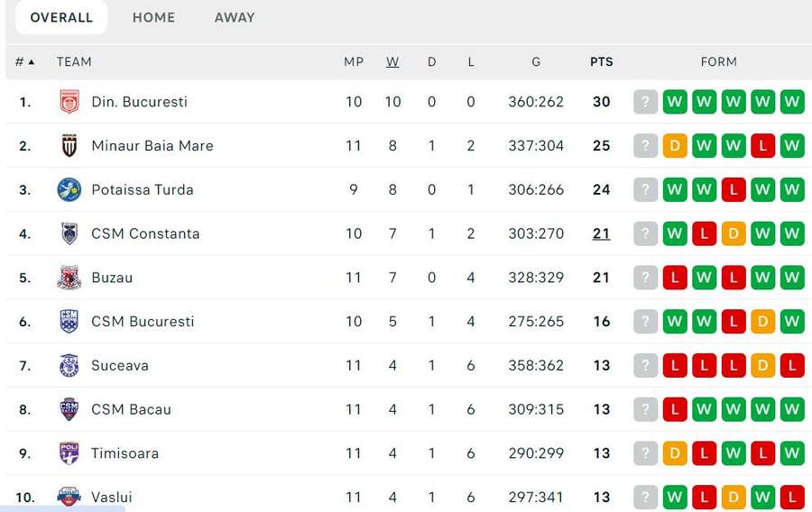Click Suceava's last red L form badge
812x512 pixels.
pos(792,366)
